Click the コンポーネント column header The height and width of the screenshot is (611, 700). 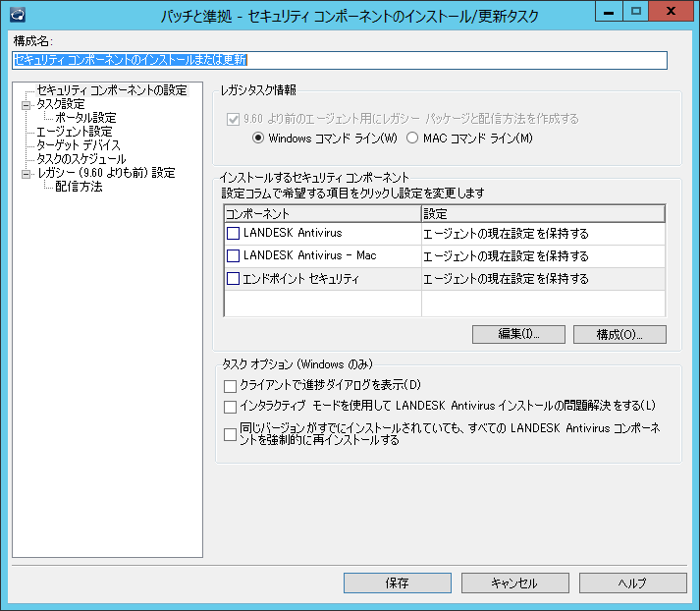[323, 214]
